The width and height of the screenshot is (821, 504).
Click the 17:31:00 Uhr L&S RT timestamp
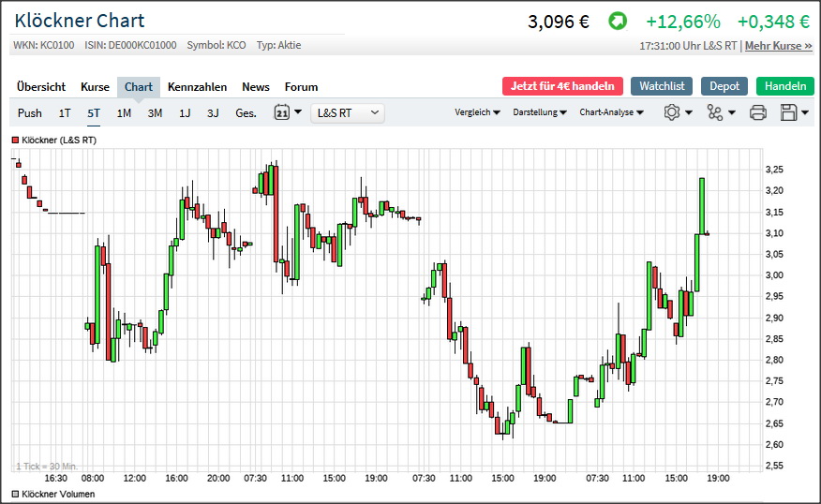(x=688, y=46)
